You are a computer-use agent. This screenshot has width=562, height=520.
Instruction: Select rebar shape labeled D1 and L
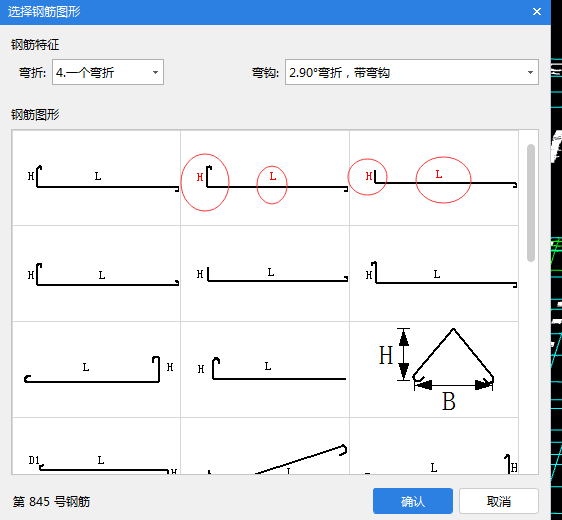pyautogui.click(x=96, y=446)
